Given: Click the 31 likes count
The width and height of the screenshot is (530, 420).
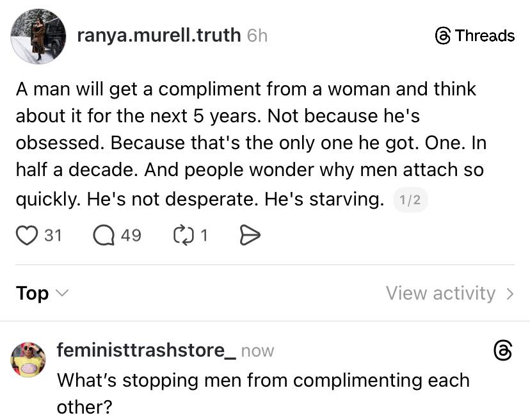Looking at the screenshot, I should pos(53,236).
